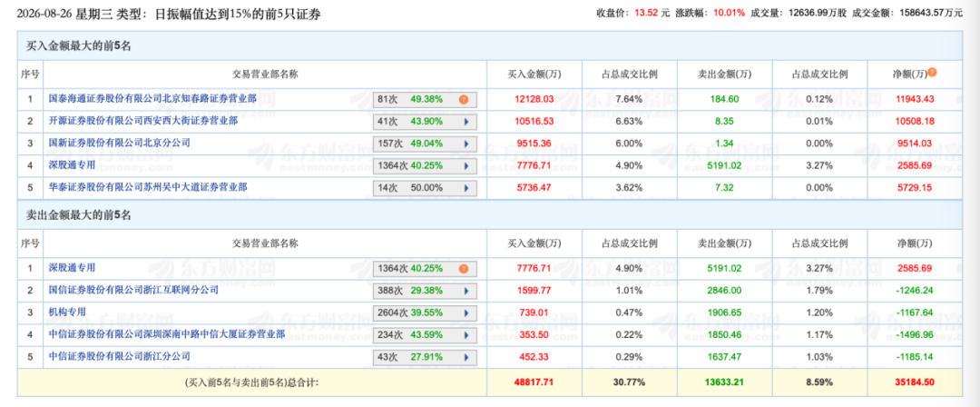
Task: Click the net amount 5729.15
Action: [x=915, y=186]
